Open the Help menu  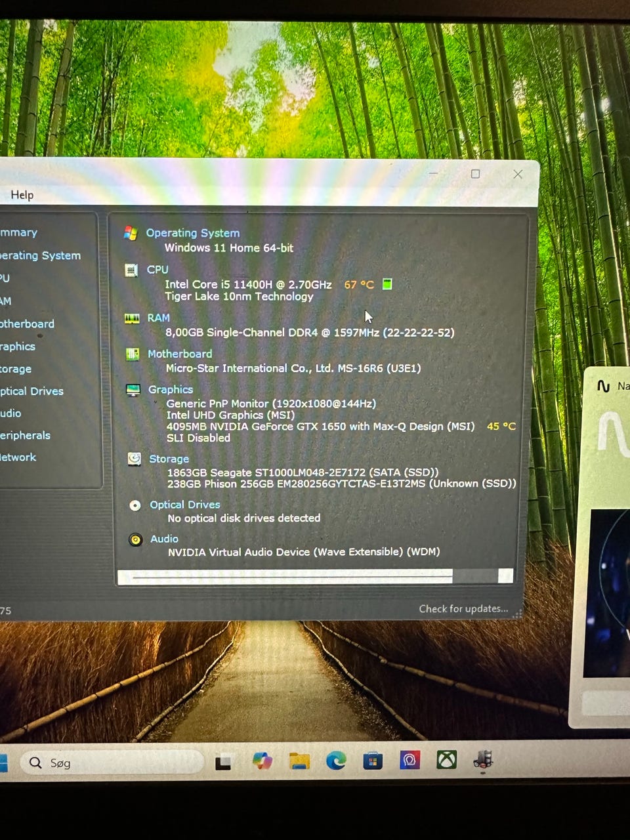pyautogui.click(x=22, y=195)
